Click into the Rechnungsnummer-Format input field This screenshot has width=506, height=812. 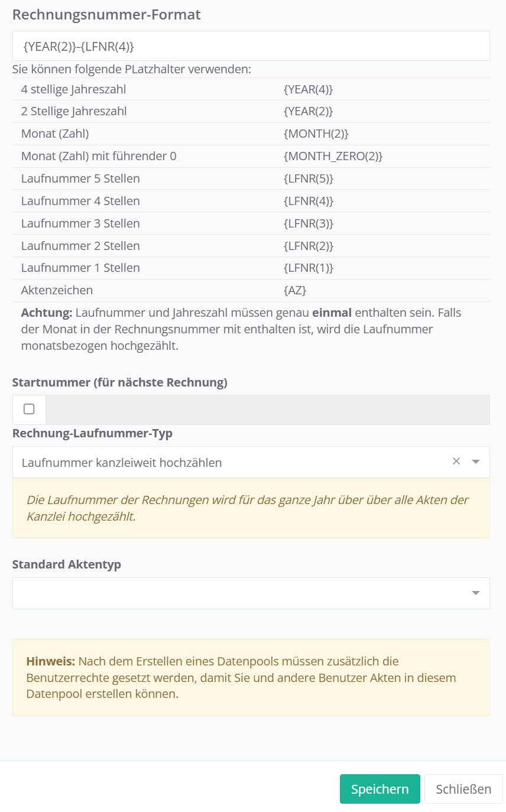click(x=251, y=46)
